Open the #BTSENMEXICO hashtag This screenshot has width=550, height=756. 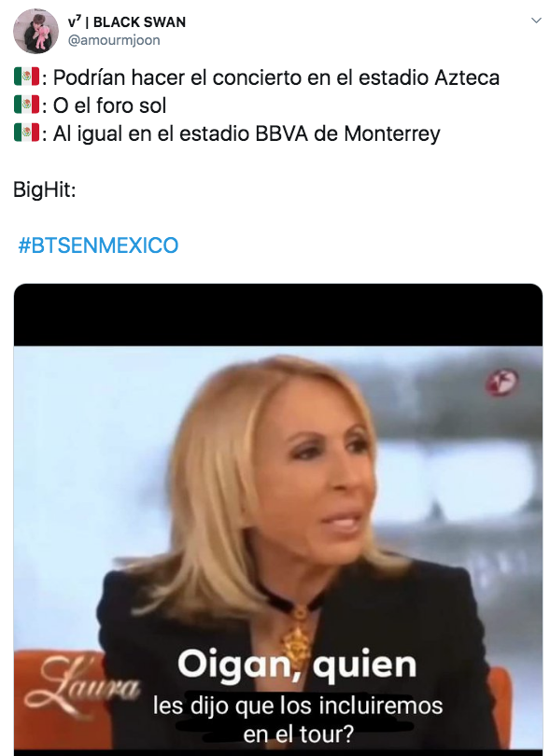point(98,245)
